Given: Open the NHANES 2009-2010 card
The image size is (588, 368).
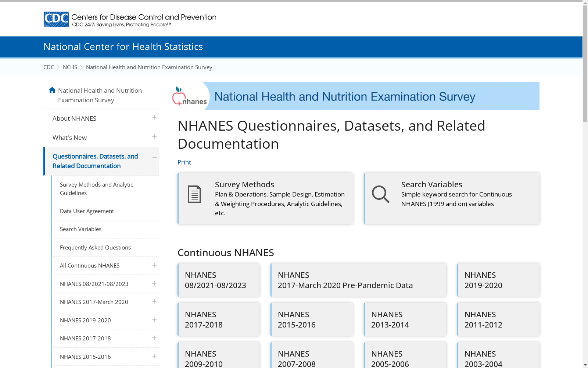Looking at the screenshot, I should coord(219,355).
